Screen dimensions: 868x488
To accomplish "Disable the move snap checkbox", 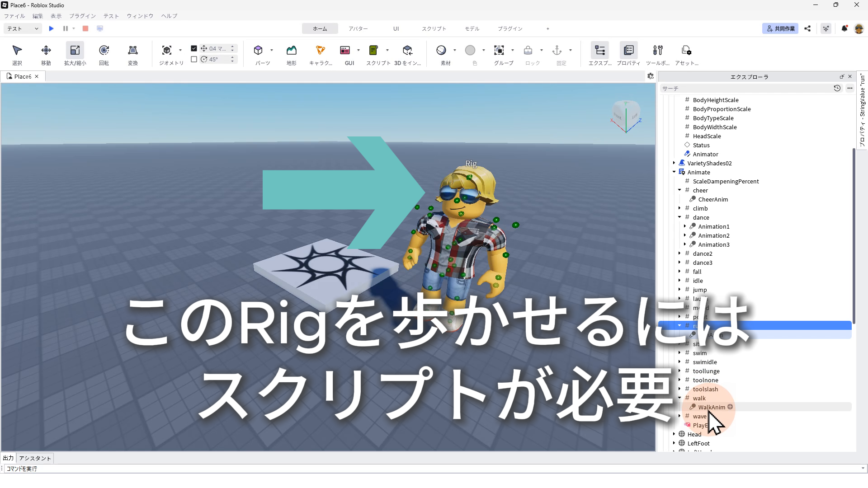I will [194, 48].
